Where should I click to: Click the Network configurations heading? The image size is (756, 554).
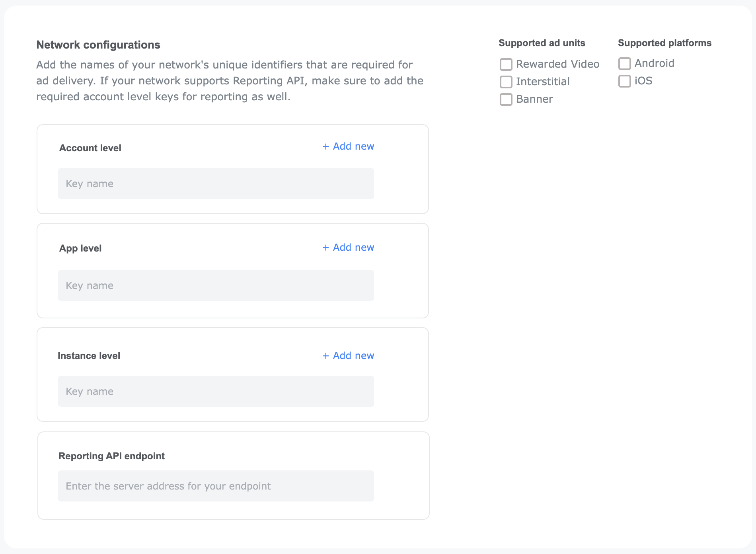pyautogui.click(x=98, y=45)
